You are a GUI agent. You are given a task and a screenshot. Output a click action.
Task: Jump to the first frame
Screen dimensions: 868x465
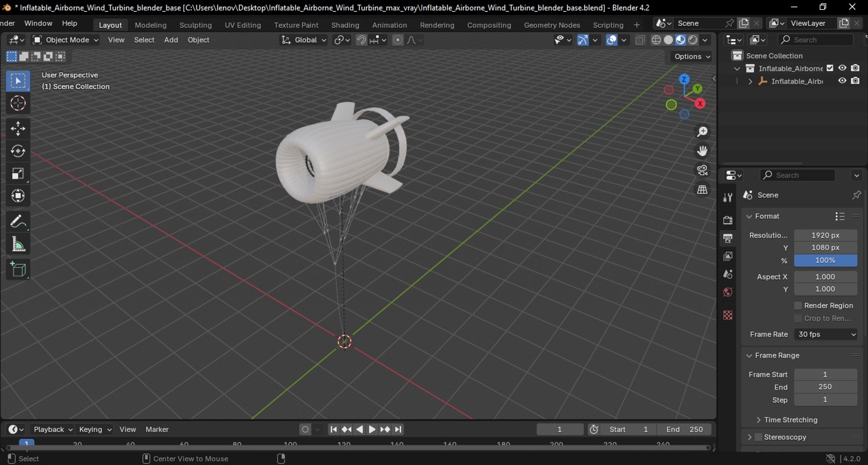[x=333, y=429]
